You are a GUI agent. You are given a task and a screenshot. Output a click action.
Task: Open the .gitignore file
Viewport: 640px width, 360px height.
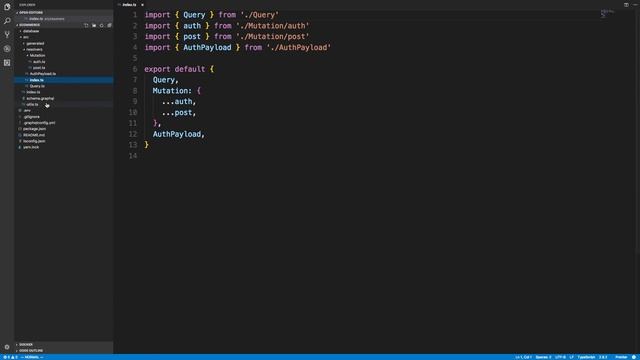(31, 117)
